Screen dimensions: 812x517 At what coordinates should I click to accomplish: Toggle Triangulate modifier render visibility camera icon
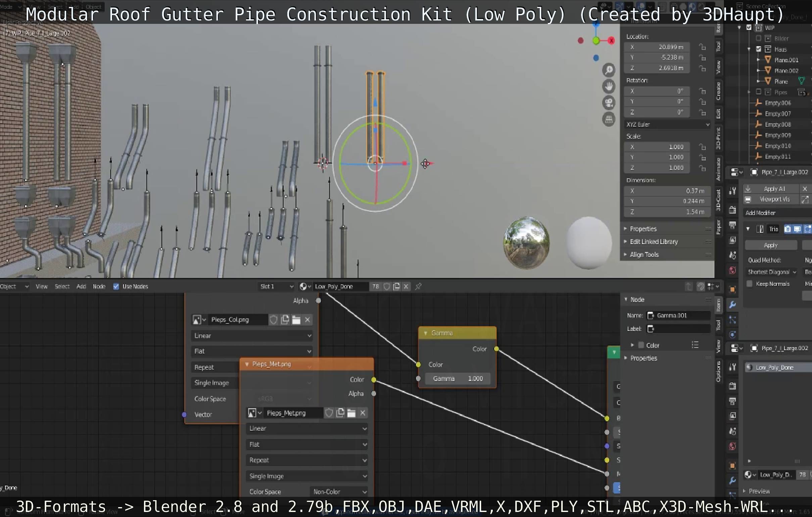(x=787, y=229)
